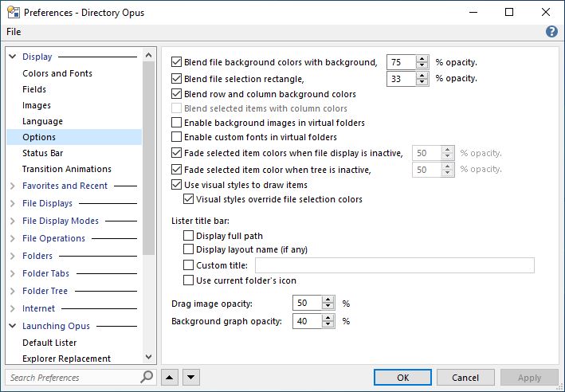Collapse the Launching Opus category

[x=13, y=326]
